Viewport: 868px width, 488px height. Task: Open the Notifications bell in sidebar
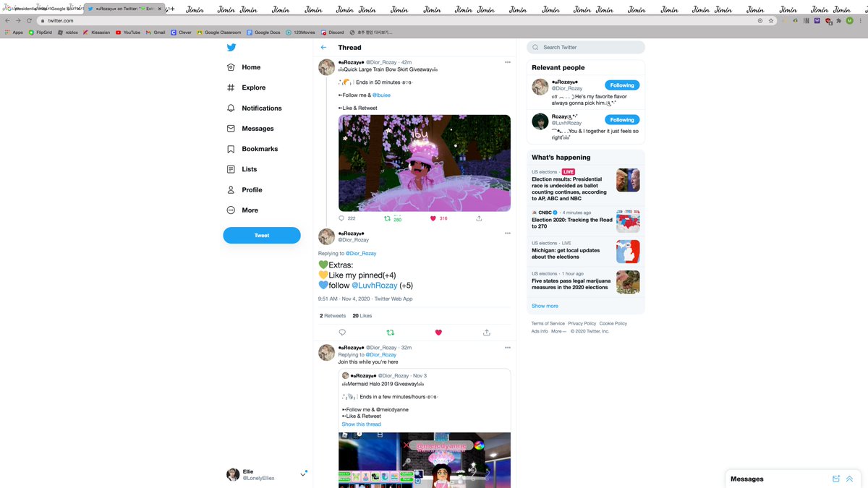coord(254,108)
